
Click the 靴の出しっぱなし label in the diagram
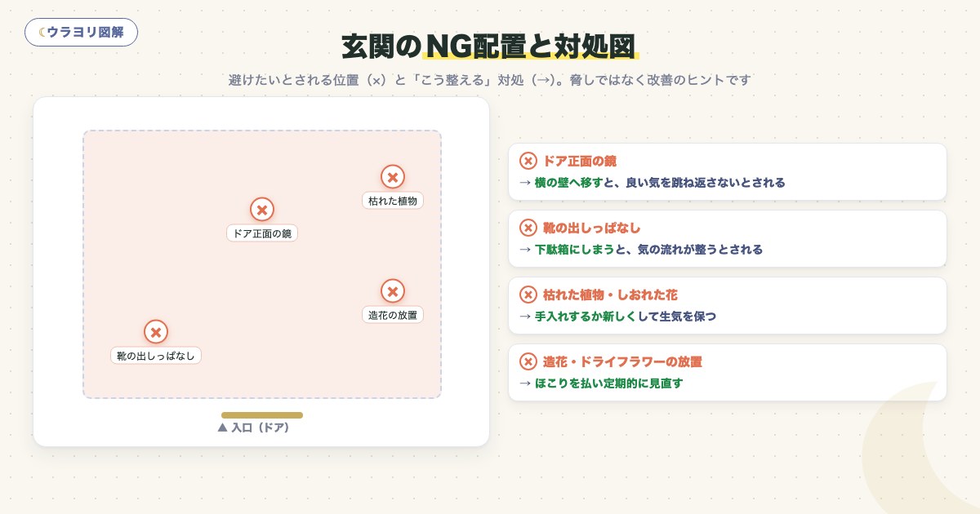coord(156,355)
